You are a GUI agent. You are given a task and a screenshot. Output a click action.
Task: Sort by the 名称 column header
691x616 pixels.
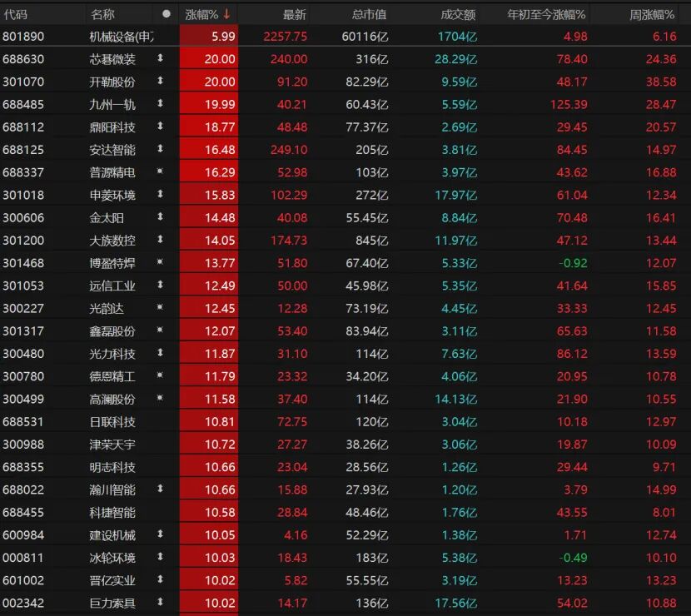(102, 15)
